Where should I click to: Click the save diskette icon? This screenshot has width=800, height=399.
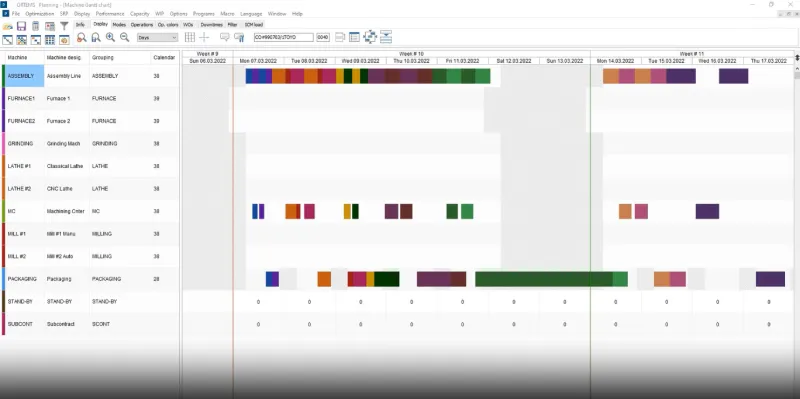[21, 26]
